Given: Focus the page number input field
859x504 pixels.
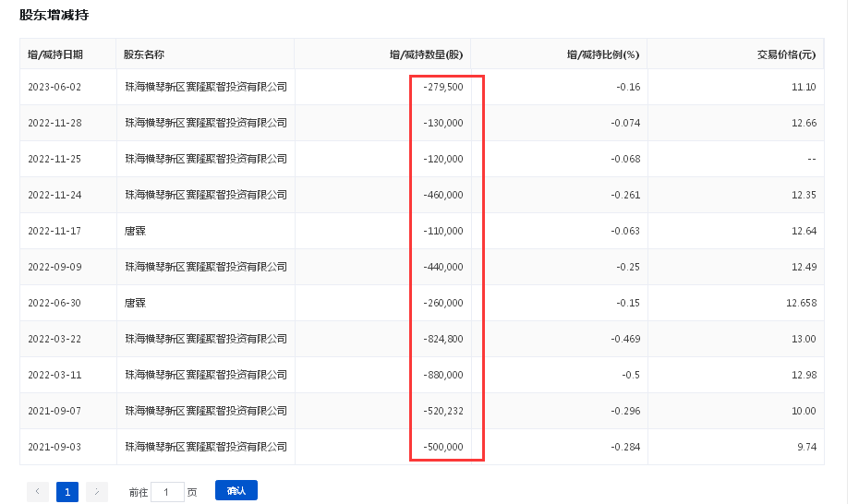Looking at the screenshot, I should point(167,492).
